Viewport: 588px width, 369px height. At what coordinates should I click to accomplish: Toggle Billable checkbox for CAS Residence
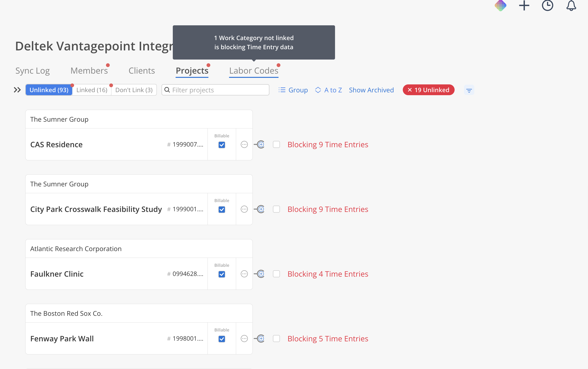coord(222,145)
